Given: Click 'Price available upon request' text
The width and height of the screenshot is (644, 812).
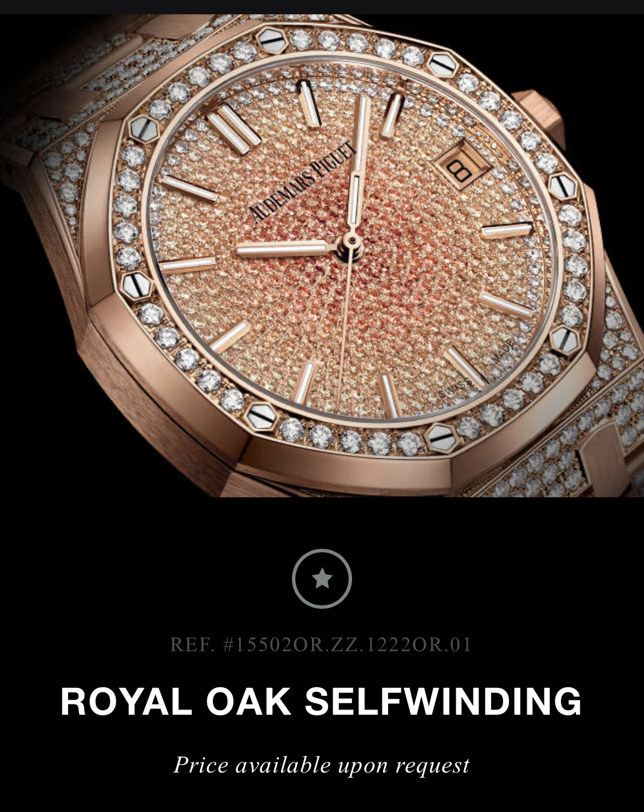Looking at the screenshot, I should click(x=322, y=765).
